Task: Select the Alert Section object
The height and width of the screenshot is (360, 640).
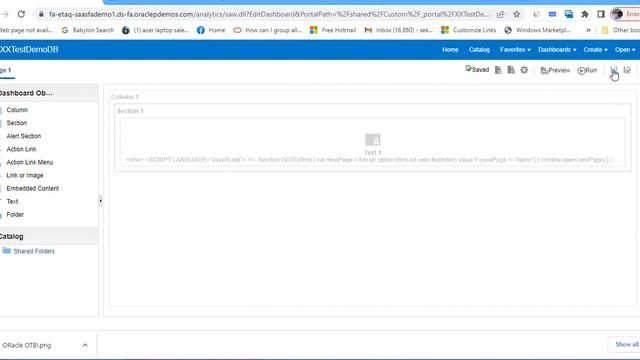Action: [x=24, y=136]
